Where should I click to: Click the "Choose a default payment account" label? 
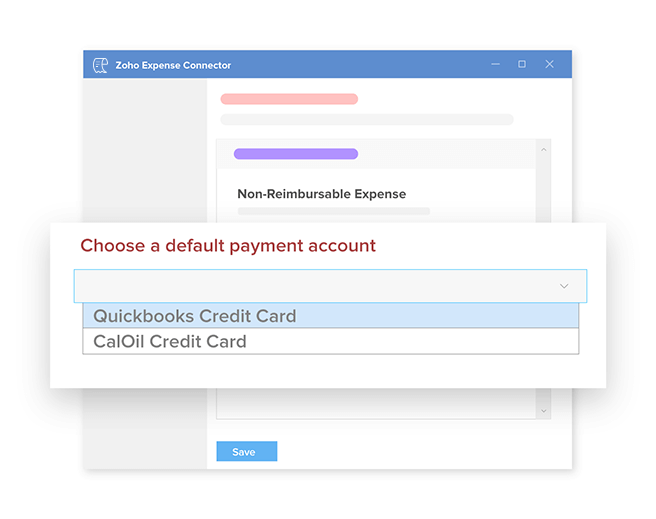228,246
